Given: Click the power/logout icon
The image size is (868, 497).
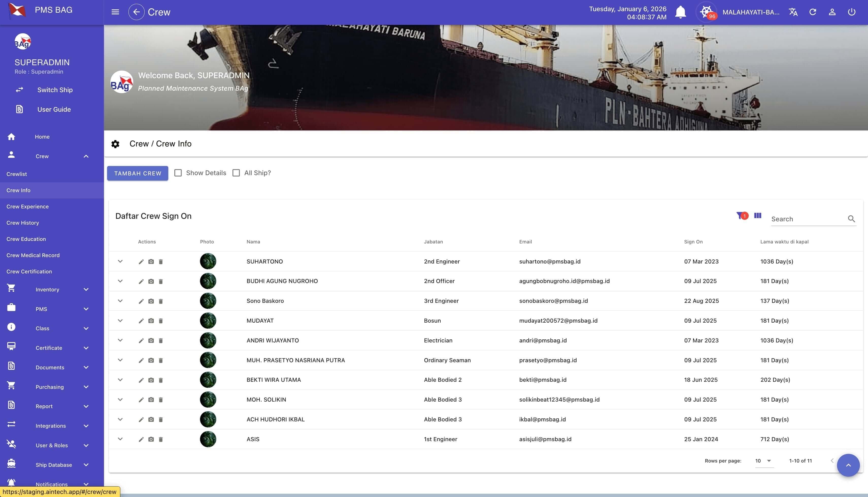Looking at the screenshot, I should 851,12.
